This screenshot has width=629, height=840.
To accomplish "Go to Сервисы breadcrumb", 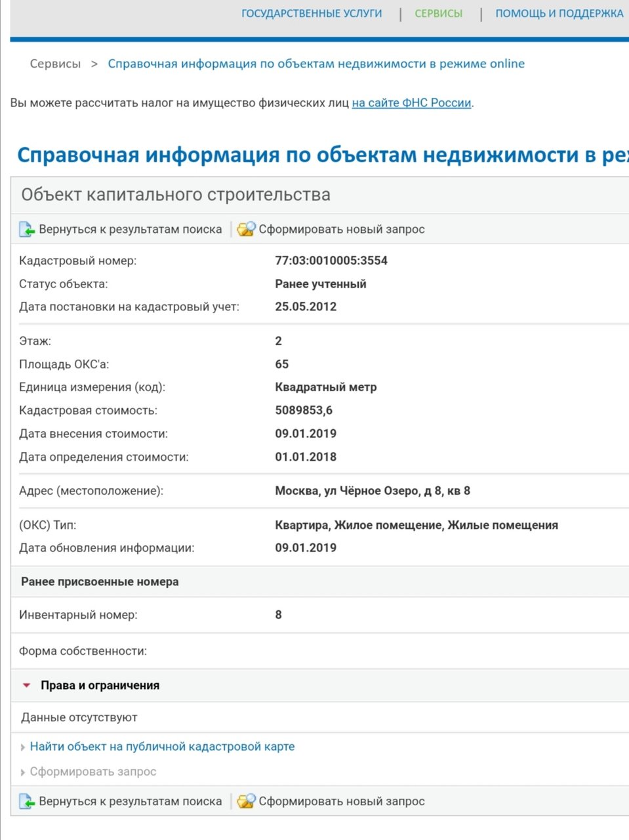I will click(56, 64).
